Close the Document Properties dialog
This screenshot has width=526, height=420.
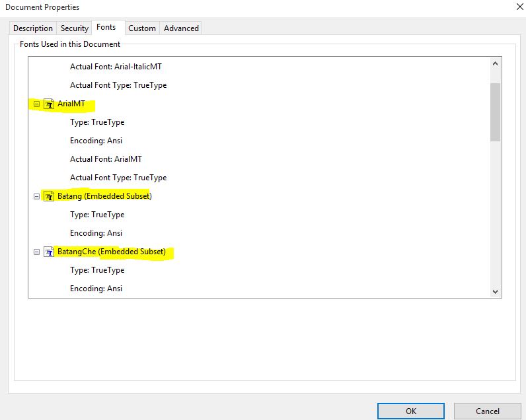tap(516, 7)
